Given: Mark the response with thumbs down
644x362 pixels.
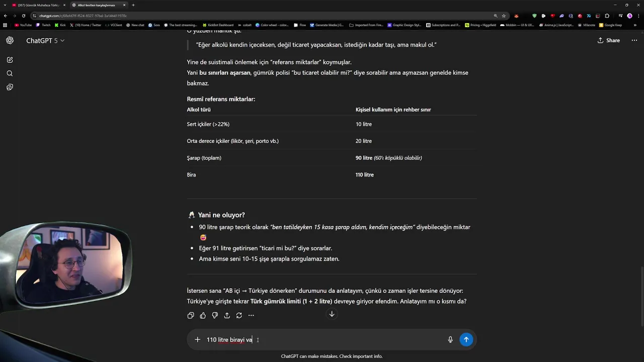Looking at the screenshot, I should coord(215,315).
